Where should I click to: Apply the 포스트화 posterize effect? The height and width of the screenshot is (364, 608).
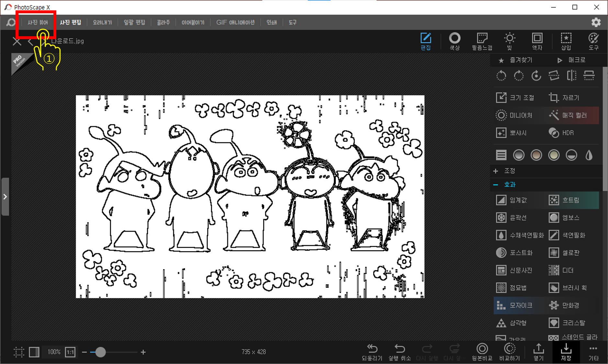[x=514, y=252]
